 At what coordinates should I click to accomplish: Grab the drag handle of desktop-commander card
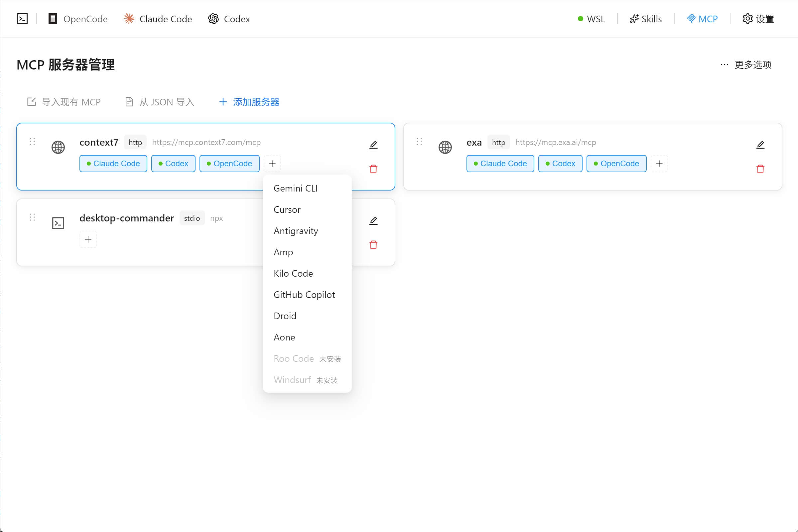32,217
